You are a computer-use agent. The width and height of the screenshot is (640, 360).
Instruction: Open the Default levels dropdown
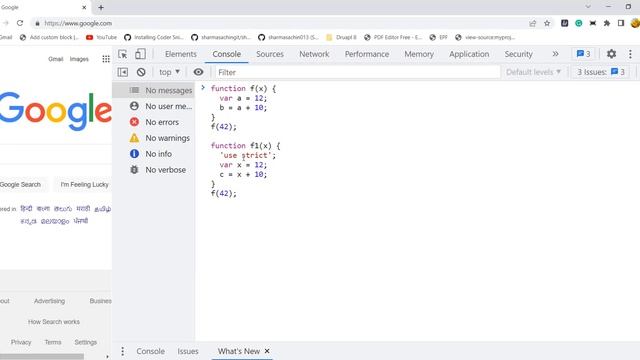pyautogui.click(x=533, y=72)
